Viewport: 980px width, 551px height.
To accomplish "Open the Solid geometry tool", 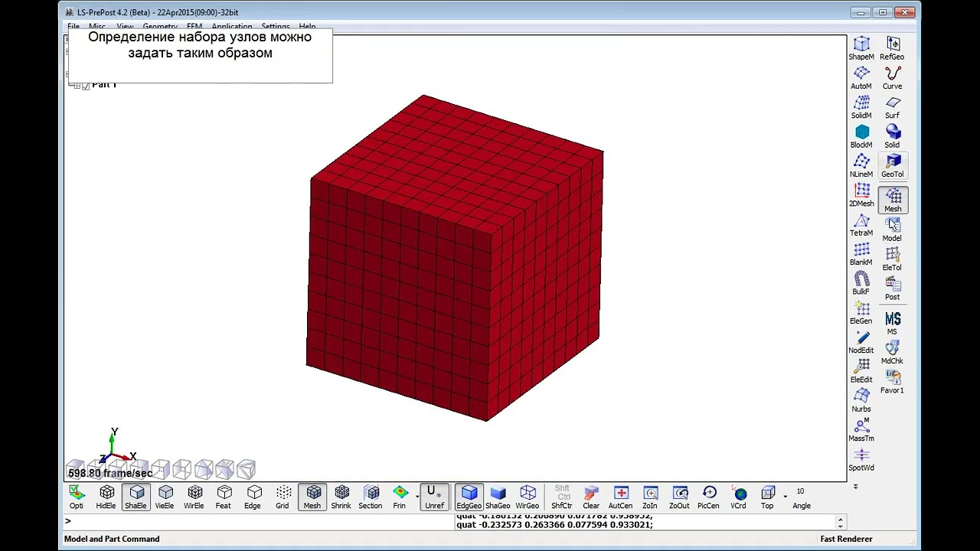I will (892, 136).
